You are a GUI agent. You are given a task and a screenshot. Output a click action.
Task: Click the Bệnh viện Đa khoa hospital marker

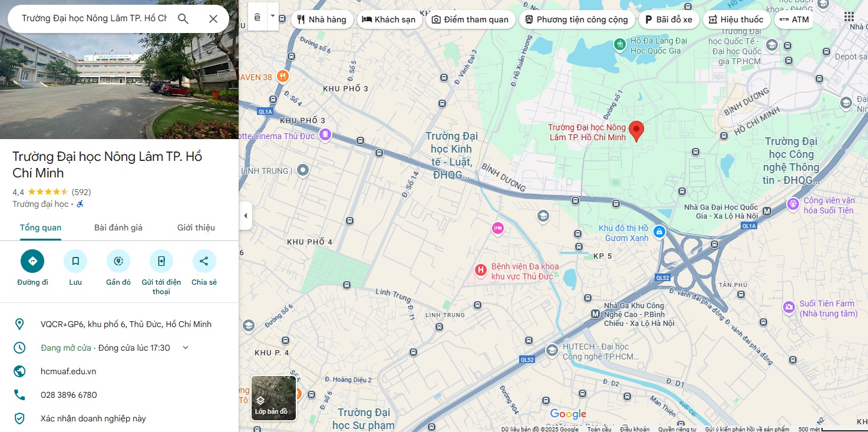[x=481, y=271]
